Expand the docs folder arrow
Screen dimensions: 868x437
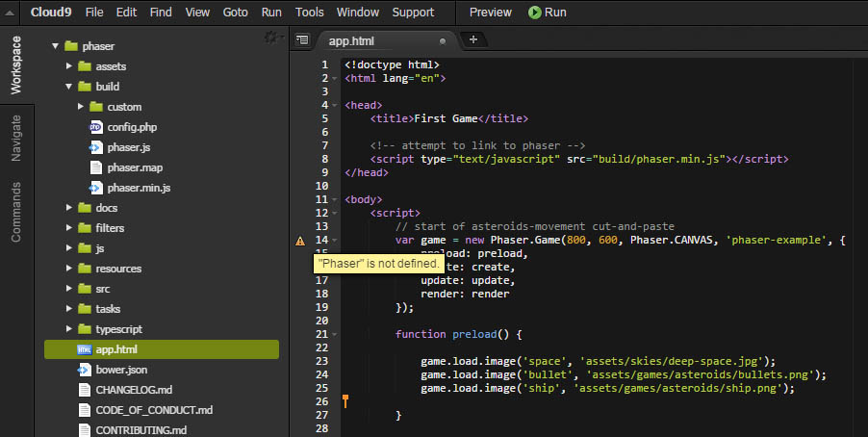point(68,208)
